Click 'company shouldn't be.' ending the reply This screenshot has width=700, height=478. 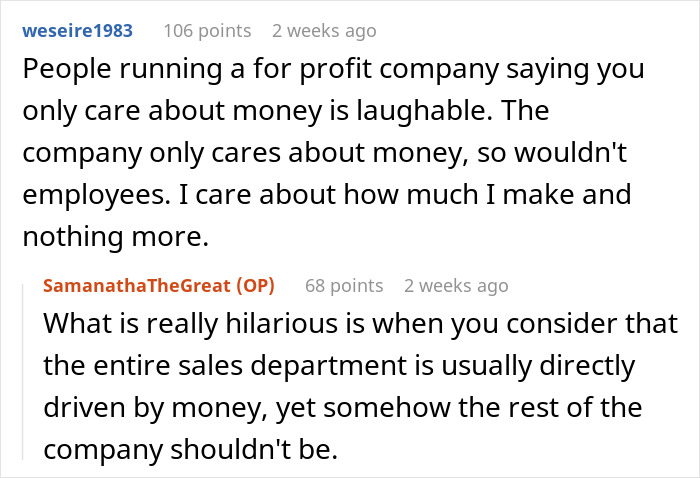pyautogui.click(x=192, y=448)
